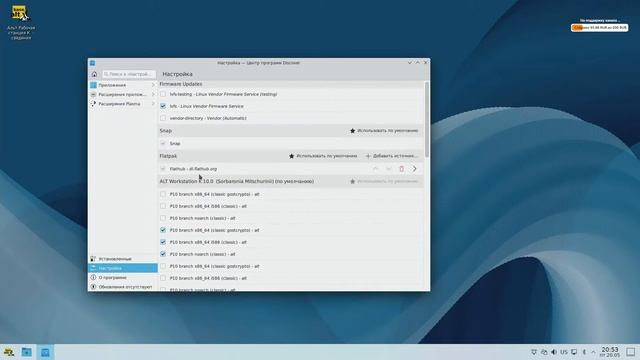Enable vendor-directory Vendor (Automatic) checkbox
The width and height of the screenshot is (640, 360).
[x=163, y=118]
